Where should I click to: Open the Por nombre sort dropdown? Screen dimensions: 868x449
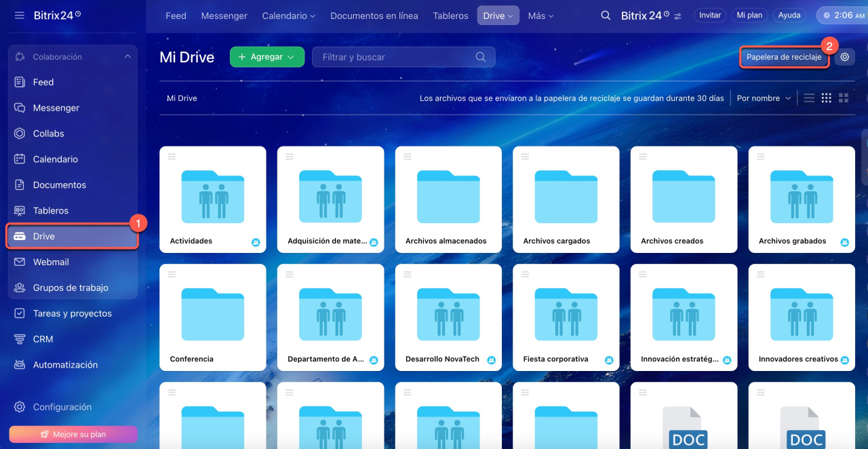764,98
